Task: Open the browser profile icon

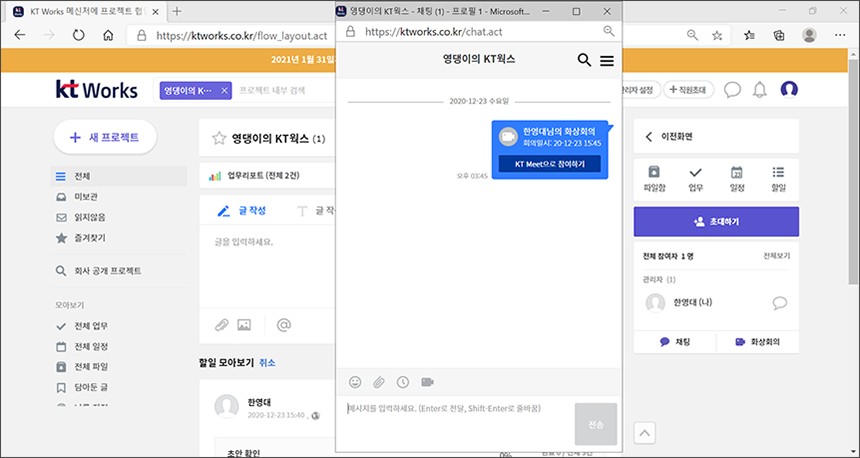Action: [809, 35]
